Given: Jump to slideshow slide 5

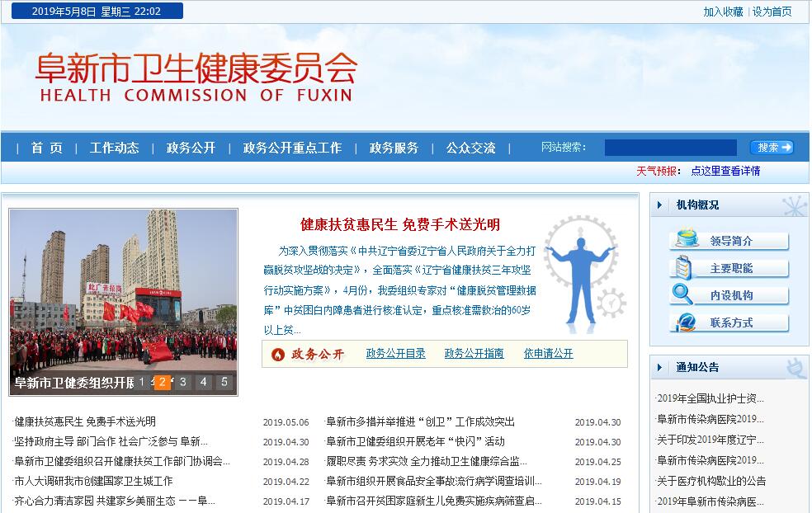Looking at the screenshot, I should [224, 382].
